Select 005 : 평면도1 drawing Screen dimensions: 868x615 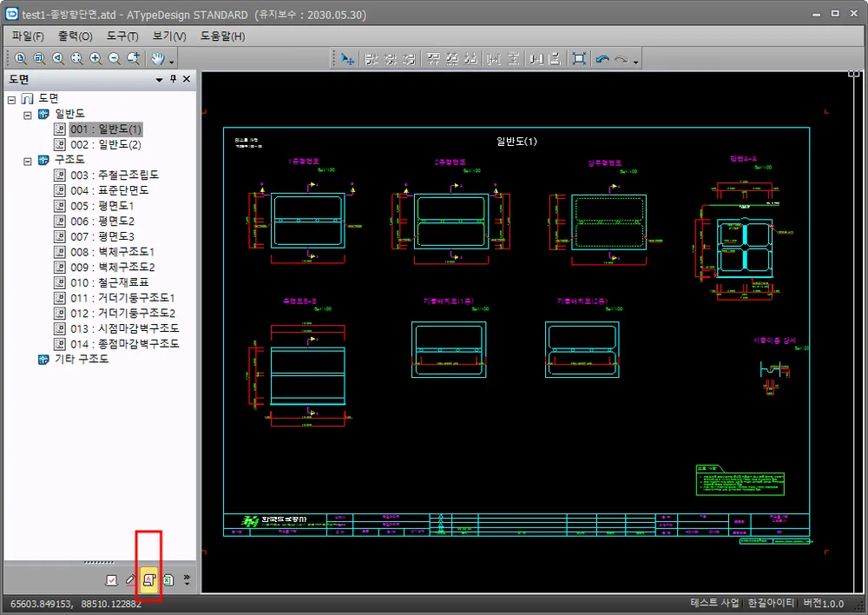point(102,206)
